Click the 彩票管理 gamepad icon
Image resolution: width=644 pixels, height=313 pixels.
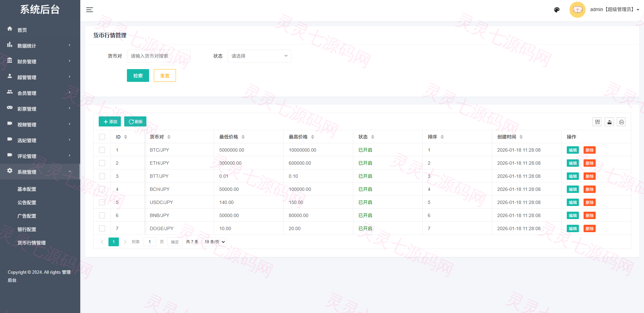coord(10,108)
